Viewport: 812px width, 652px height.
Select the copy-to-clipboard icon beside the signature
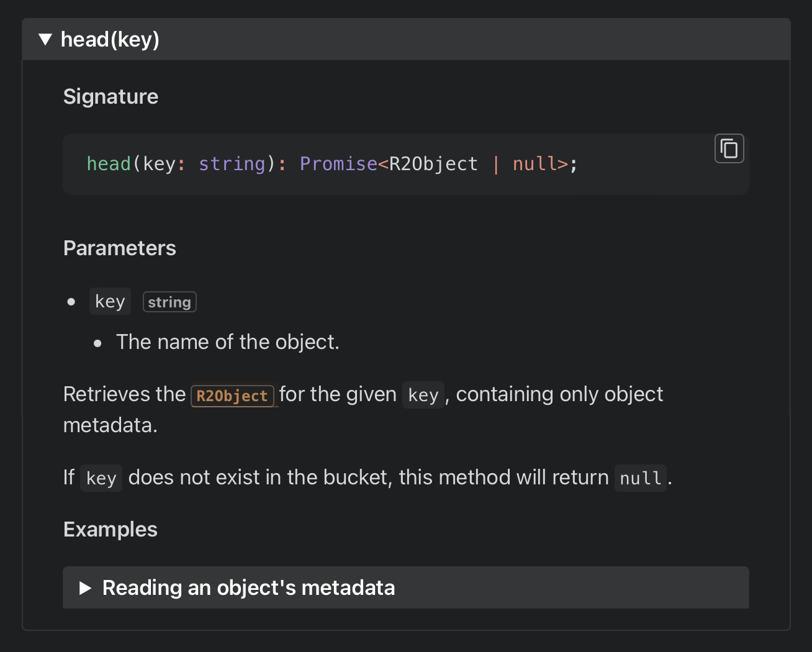pyautogui.click(x=729, y=148)
